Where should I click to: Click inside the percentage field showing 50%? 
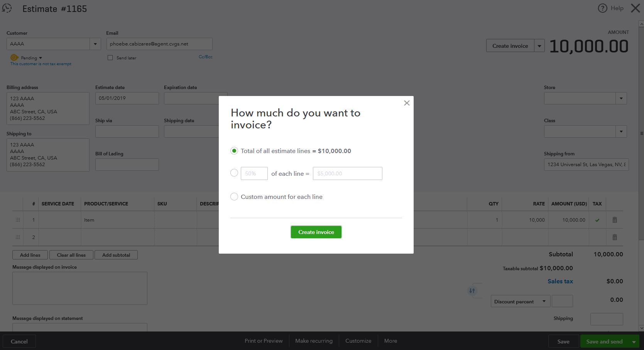[x=254, y=173]
